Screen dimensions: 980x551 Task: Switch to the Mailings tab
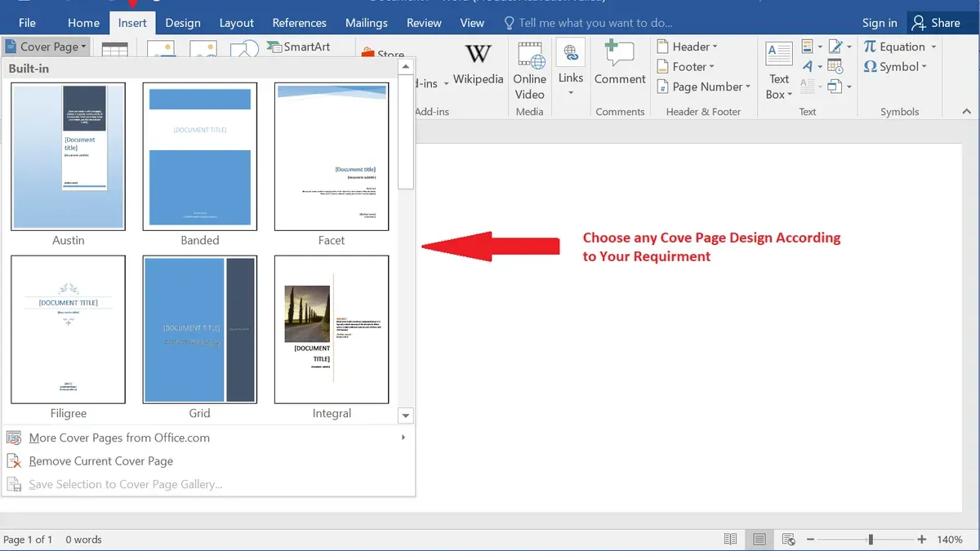(367, 23)
